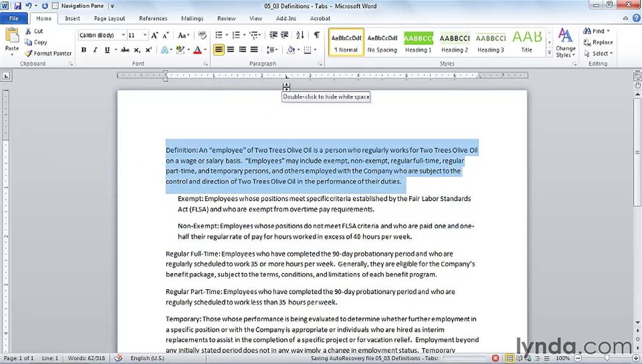This screenshot has height=364, width=642.
Task: Apply superscript formatting
Action: coord(148,50)
